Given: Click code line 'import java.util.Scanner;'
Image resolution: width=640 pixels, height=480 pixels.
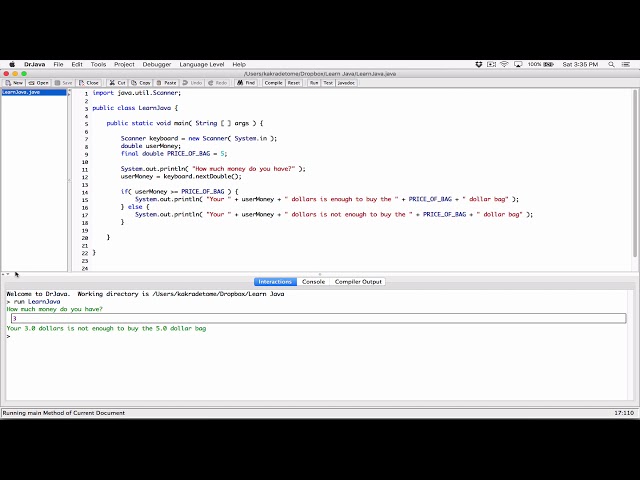Looking at the screenshot, I should click(x=137, y=93).
